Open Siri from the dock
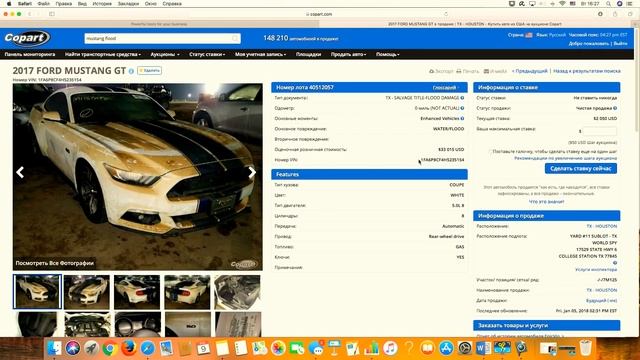Image resolution: width=640 pixels, height=360 pixels. tap(73, 348)
